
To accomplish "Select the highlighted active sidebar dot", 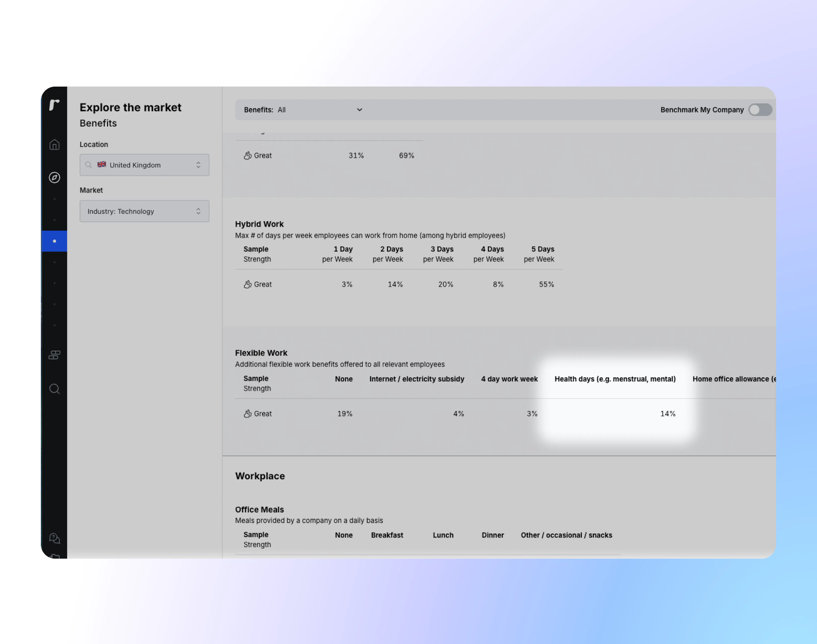I will 54,241.
